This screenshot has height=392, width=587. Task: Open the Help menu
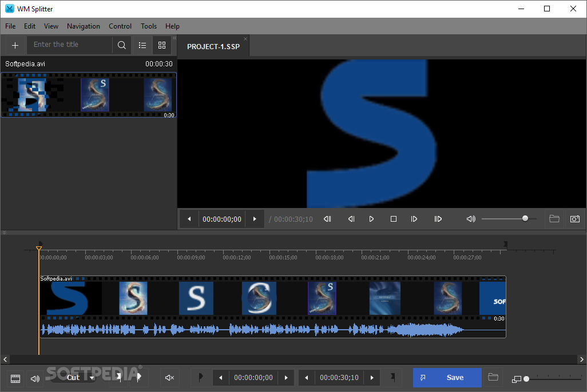click(x=172, y=26)
